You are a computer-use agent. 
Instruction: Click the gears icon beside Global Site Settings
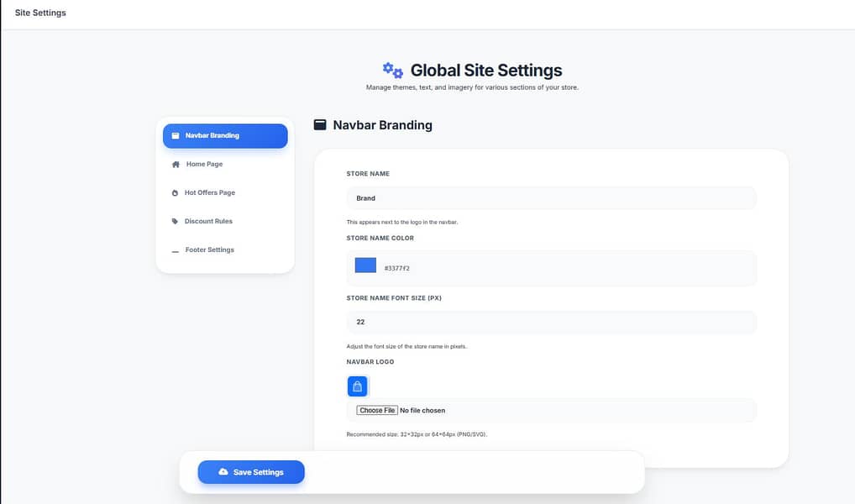[392, 71]
